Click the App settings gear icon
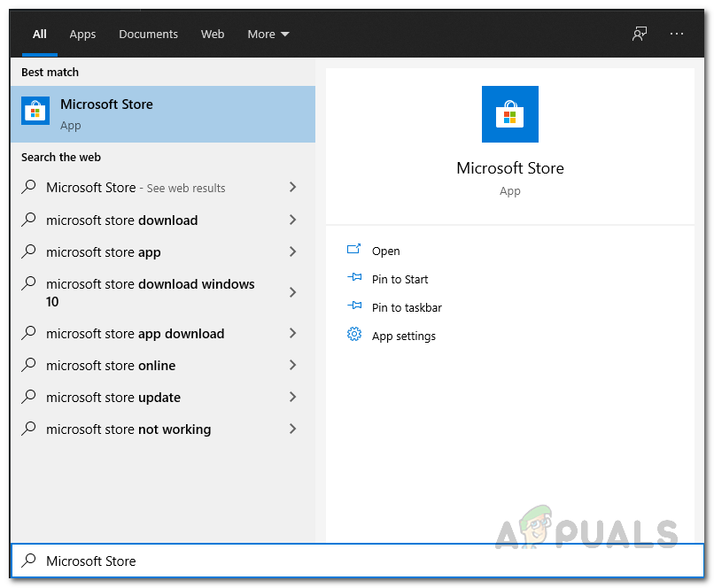Image resolution: width=714 pixels, height=588 pixels. pyautogui.click(x=354, y=335)
